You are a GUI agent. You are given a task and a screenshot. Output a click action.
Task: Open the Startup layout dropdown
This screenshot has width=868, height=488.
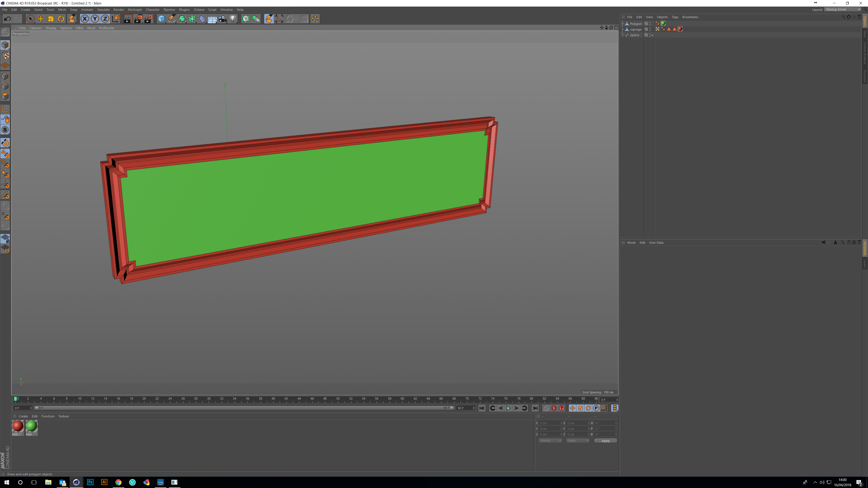click(x=843, y=9)
